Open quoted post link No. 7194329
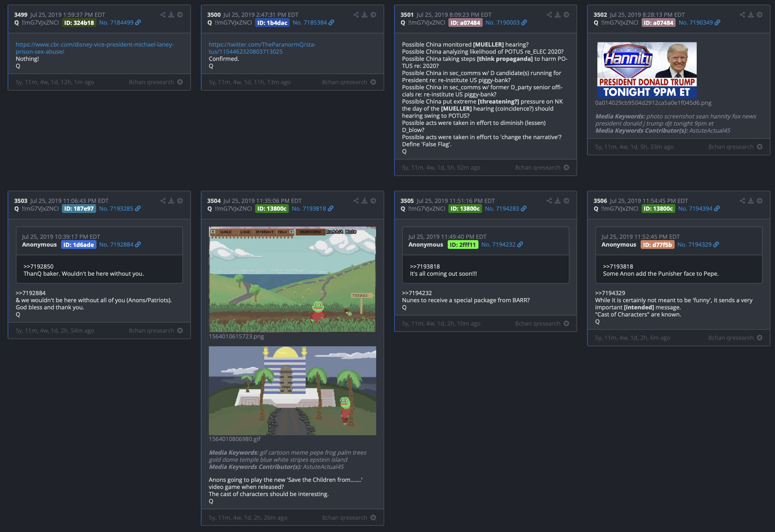Screen dimensions: 775x532 click(698, 245)
